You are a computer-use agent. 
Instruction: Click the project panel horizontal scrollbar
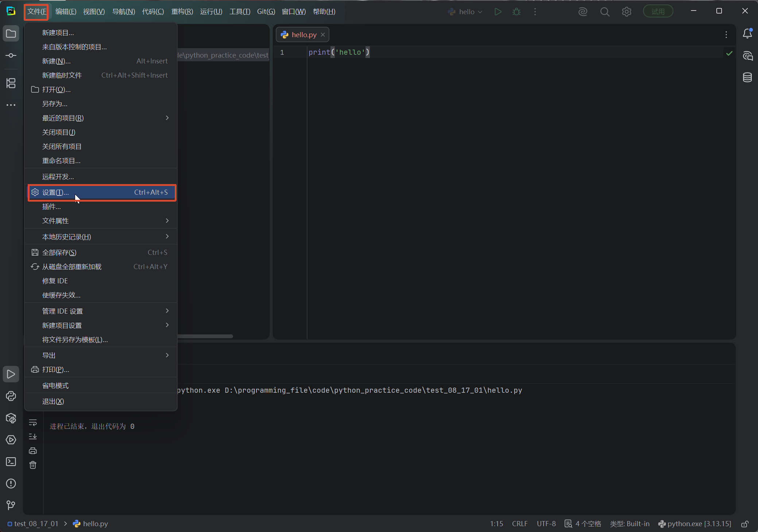[205, 336]
